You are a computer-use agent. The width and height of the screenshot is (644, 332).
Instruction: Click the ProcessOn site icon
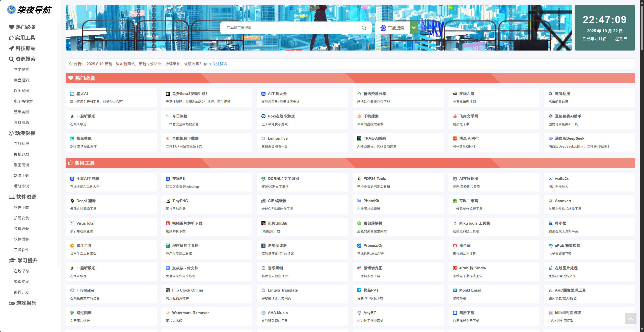pos(359,246)
